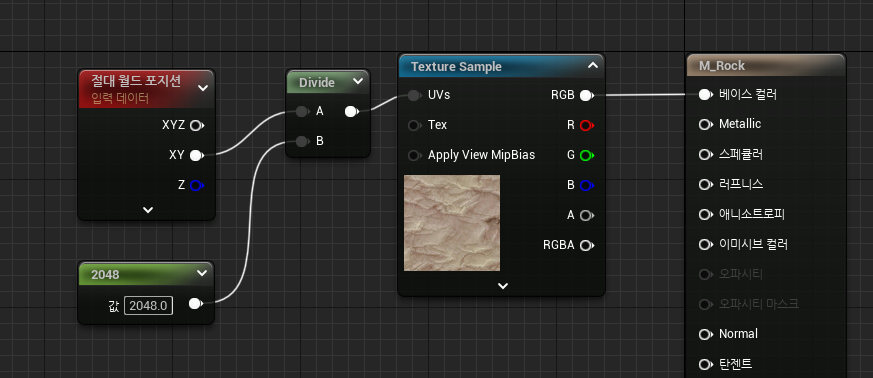Viewport: 873px width, 378px height.
Task: Click the A alpha output pin on Texture Sample
Action: pyautogui.click(x=586, y=215)
